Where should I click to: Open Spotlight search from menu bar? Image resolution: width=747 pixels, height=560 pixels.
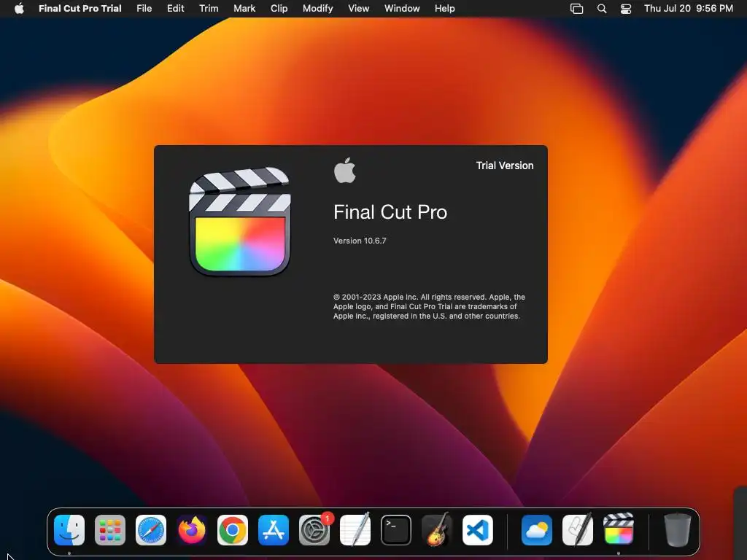(602, 9)
